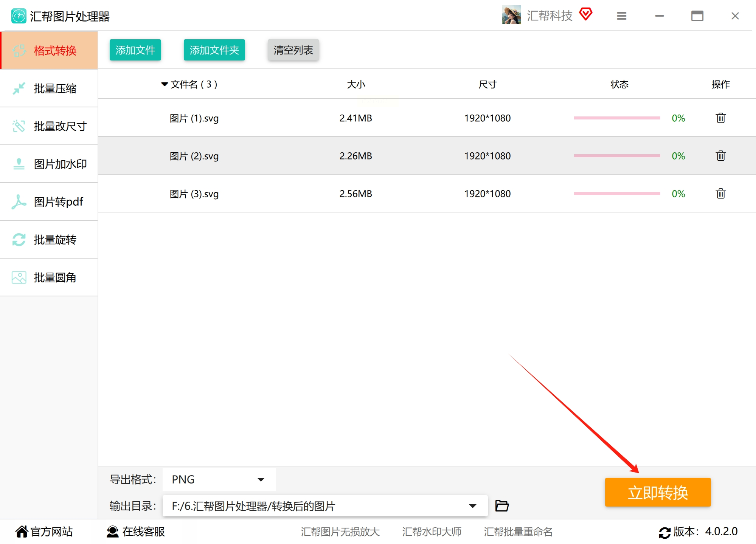Click progress bar of 图片 (1).svg
The width and height of the screenshot is (756, 544).
[616, 118]
